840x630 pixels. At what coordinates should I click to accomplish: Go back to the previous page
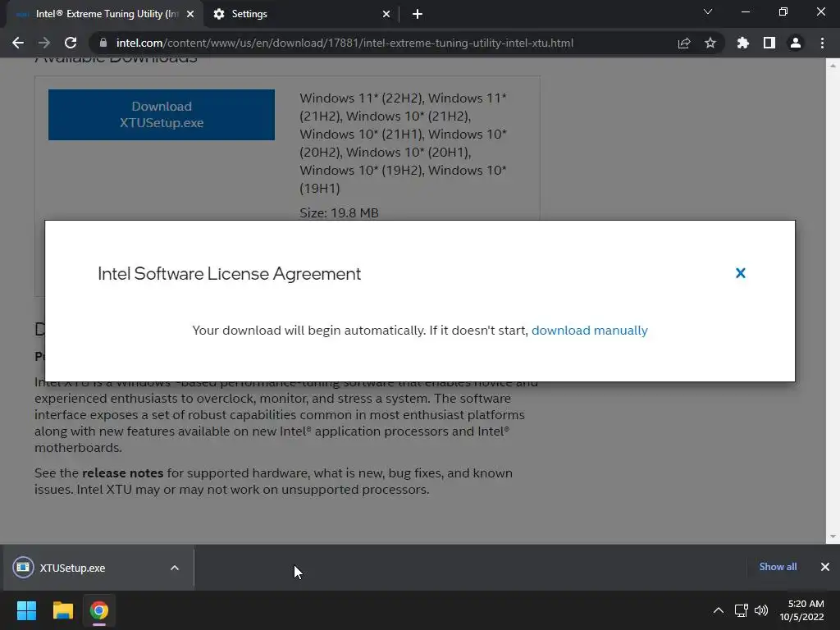[x=18, y=43]
